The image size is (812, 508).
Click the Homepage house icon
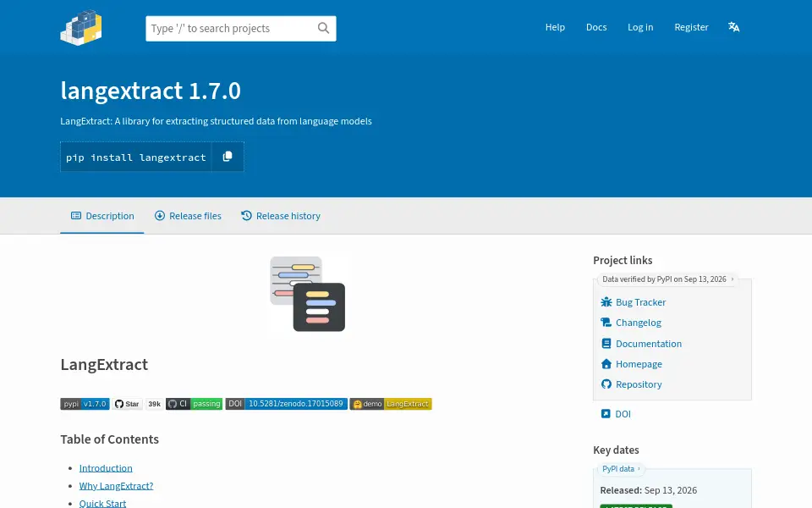606,364
